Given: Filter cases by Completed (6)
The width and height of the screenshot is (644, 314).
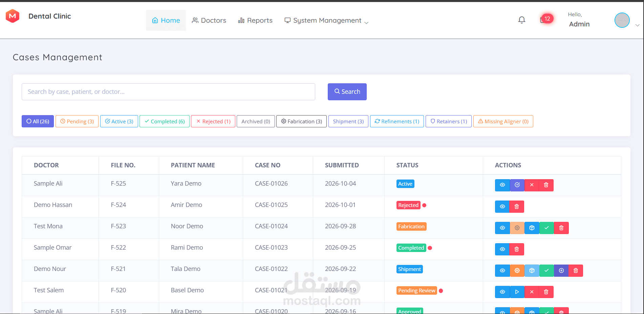Looking at the screenshot, I should coord(165,121).
